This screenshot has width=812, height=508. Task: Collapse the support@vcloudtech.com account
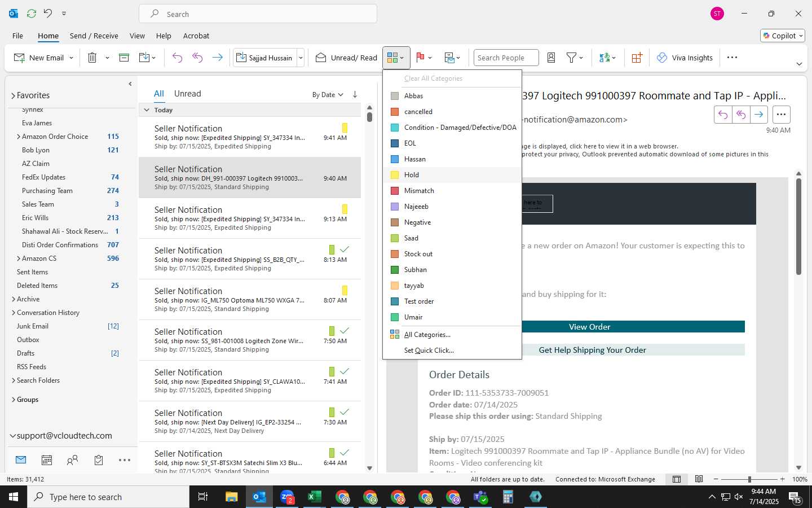point(13,436)
